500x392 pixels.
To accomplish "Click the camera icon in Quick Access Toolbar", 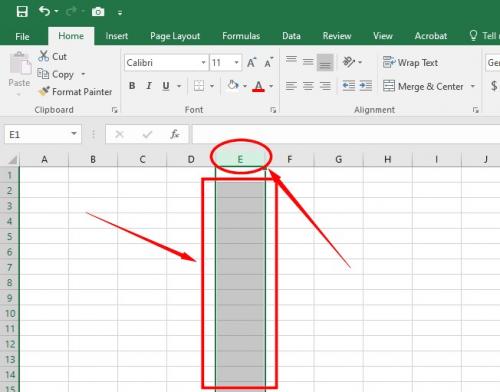I will tap(98, 12).
